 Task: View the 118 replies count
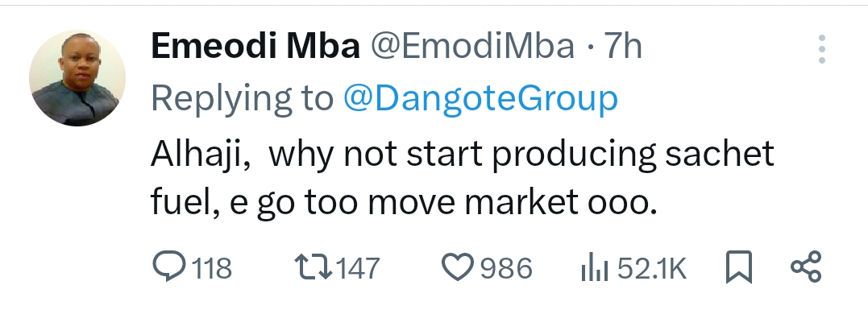[x=212, y=269]
